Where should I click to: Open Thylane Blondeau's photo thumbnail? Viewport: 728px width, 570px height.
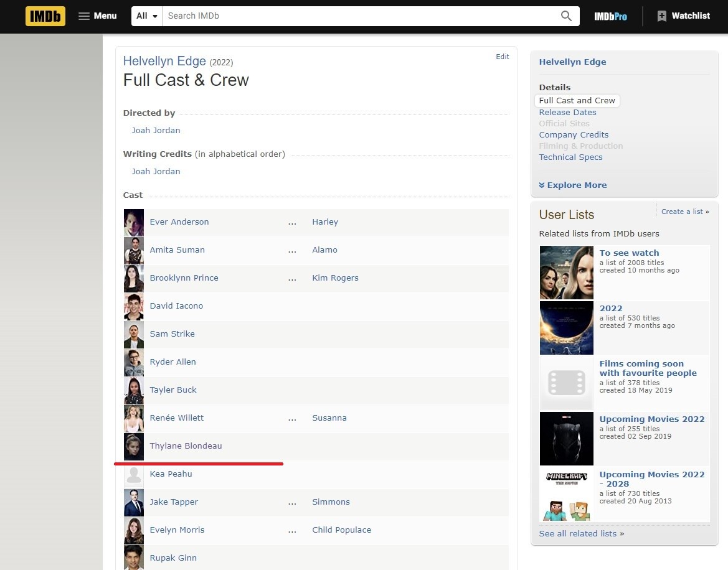[x=134, y=447]
